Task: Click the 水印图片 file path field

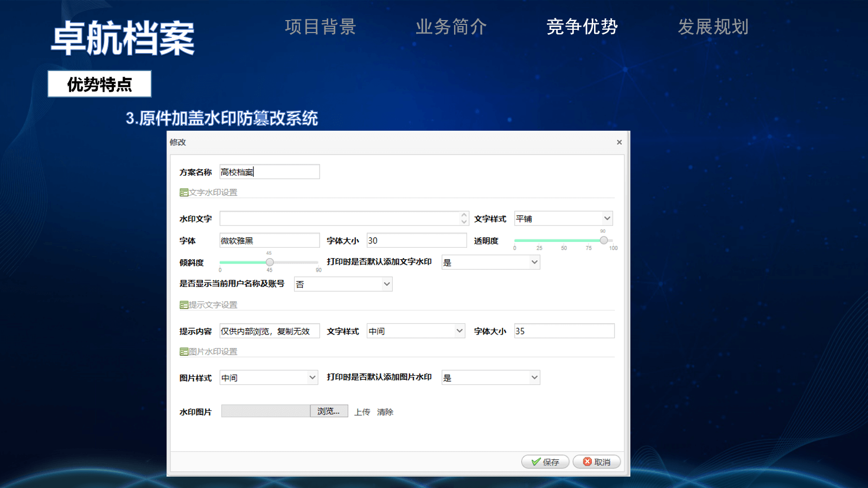Action: click(x=266, y=411)
